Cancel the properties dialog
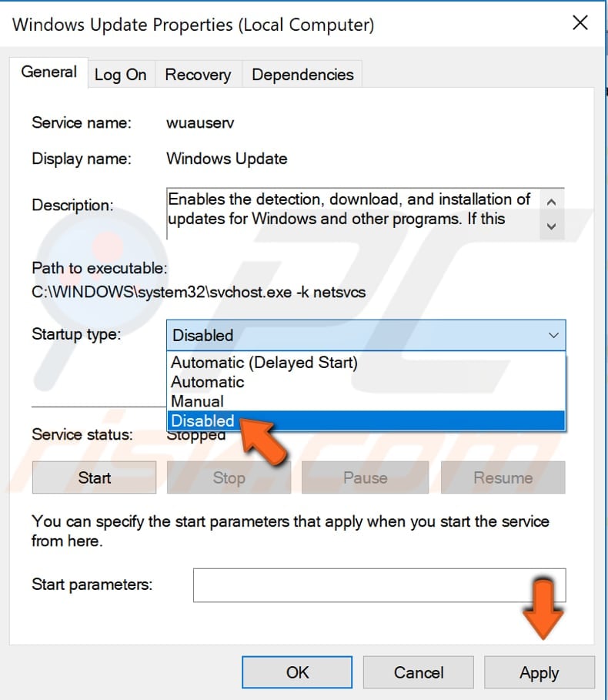The image size is (608, 700). 418,672
